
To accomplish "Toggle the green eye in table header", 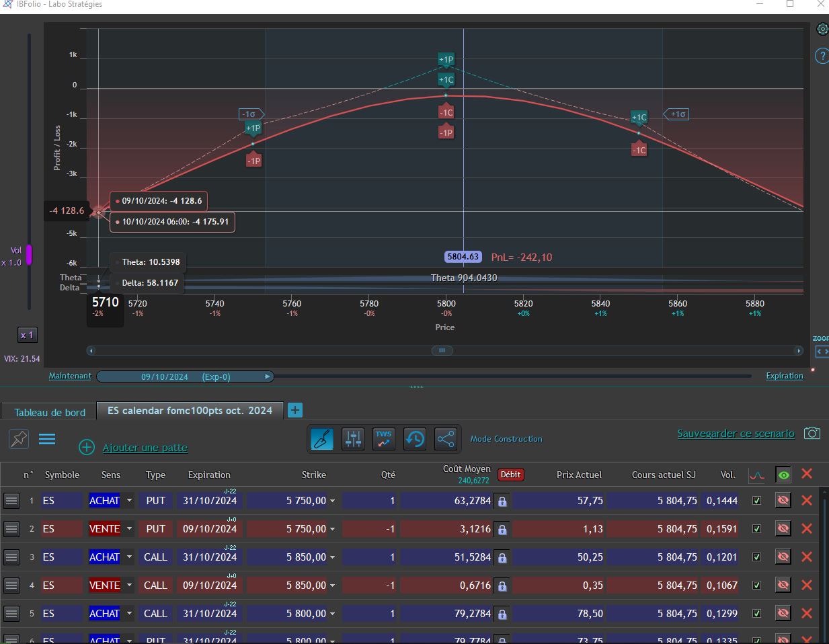I will click(783, 475).
